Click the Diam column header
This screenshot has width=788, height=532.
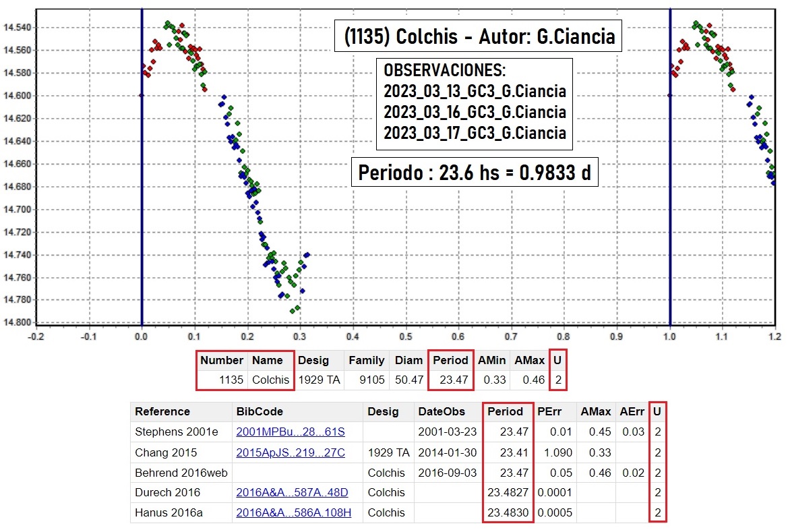pyautogui.click(x=408, y=360)
